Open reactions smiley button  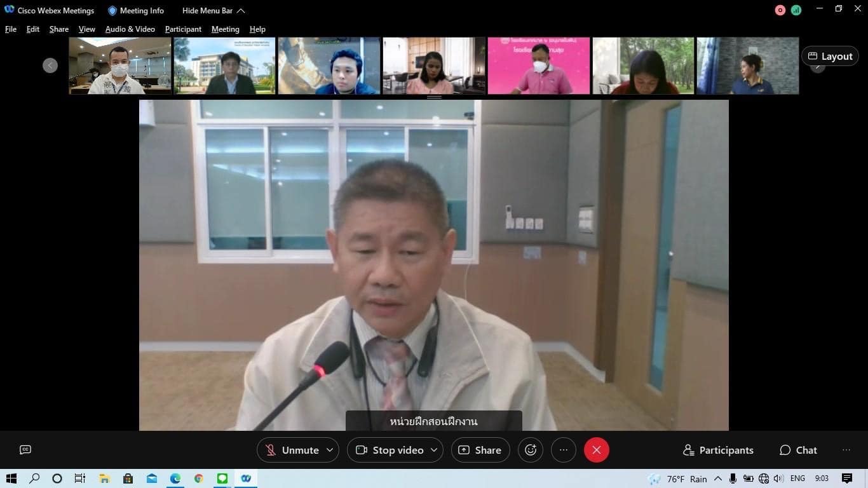(x=531, y=450)
